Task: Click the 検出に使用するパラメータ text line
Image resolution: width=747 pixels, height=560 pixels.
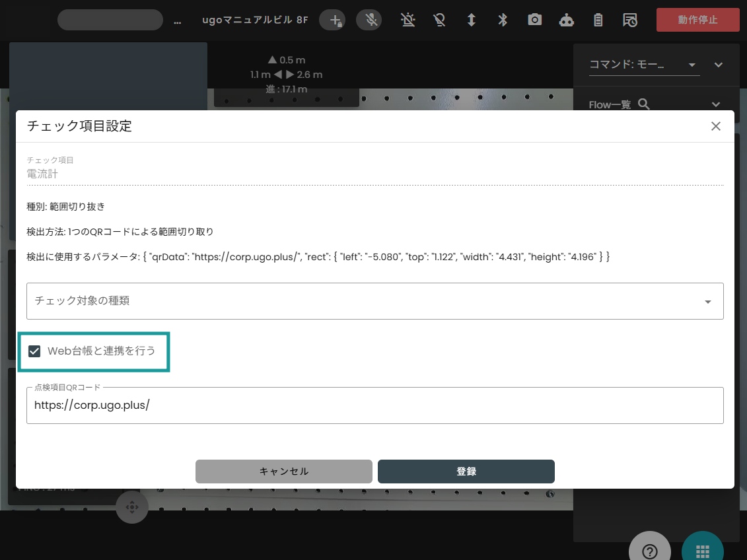Action: pyautogui.click(x=318, y=257)
